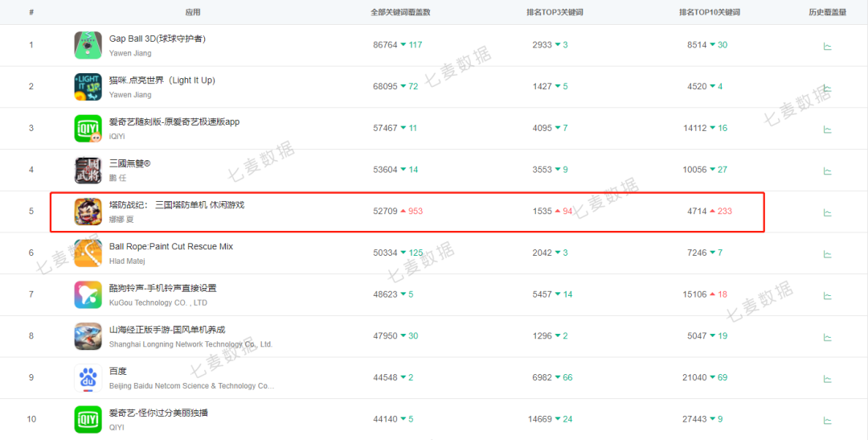This screenshot has width=868, height=440.
Task: Select TOP10 keyword value 10056
Action: coord(694,170)
